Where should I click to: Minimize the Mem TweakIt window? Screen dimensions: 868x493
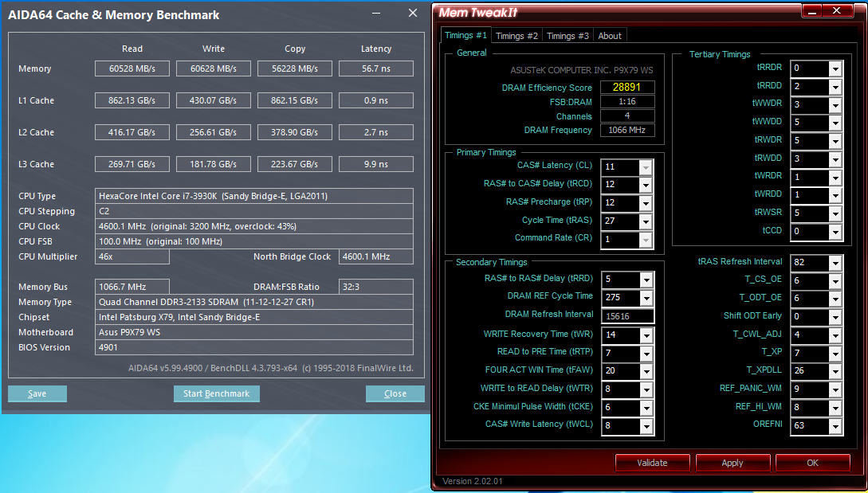811,10
